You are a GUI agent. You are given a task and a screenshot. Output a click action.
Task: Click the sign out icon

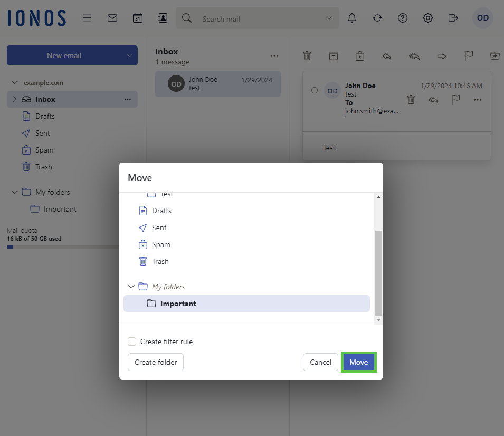(x=453, y=18)
